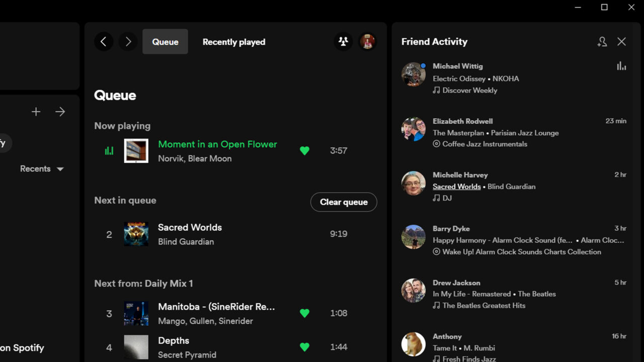This screenshot has width=644, height=362.
Task: Open Sacred Worlds from Michelle Harvey's activity
Action: coord(456,186)
